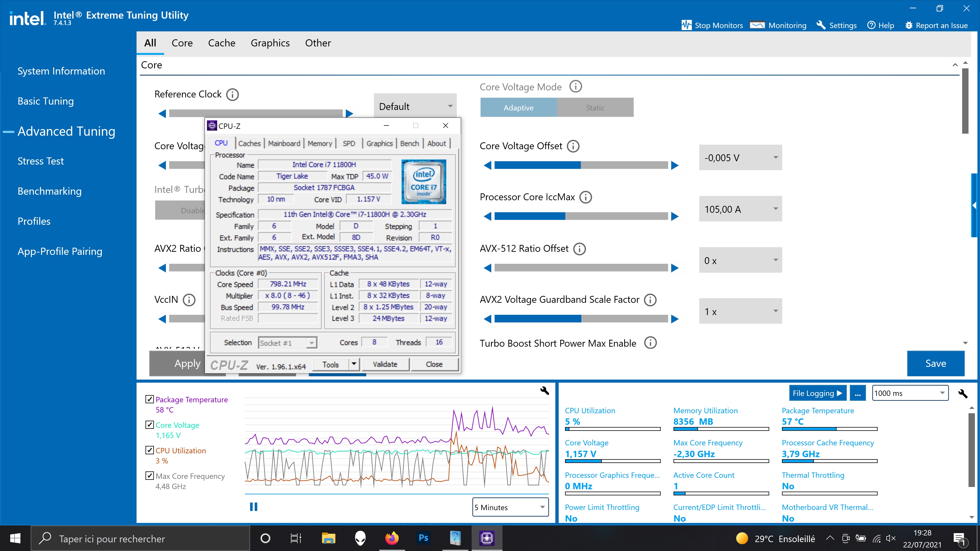Click Core Voltage Offset slider track
Screen dimensions: 980x551
tap(581, 165)
